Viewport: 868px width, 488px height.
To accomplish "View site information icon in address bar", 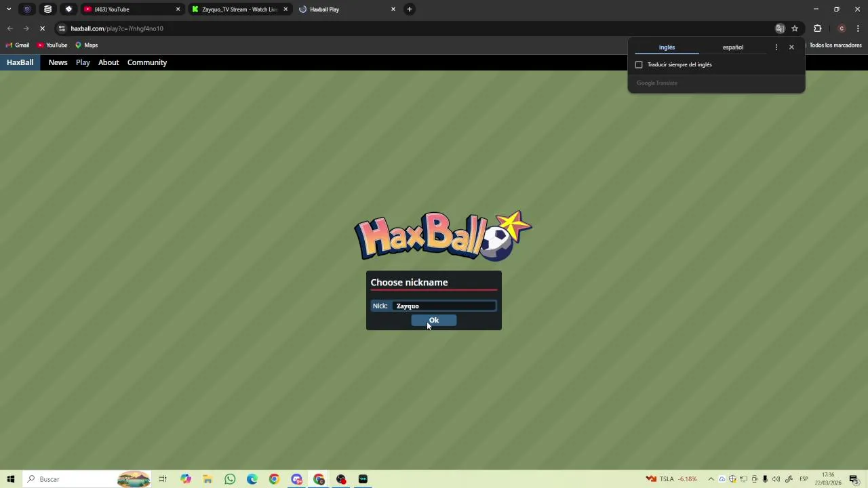I will (62, 28).
